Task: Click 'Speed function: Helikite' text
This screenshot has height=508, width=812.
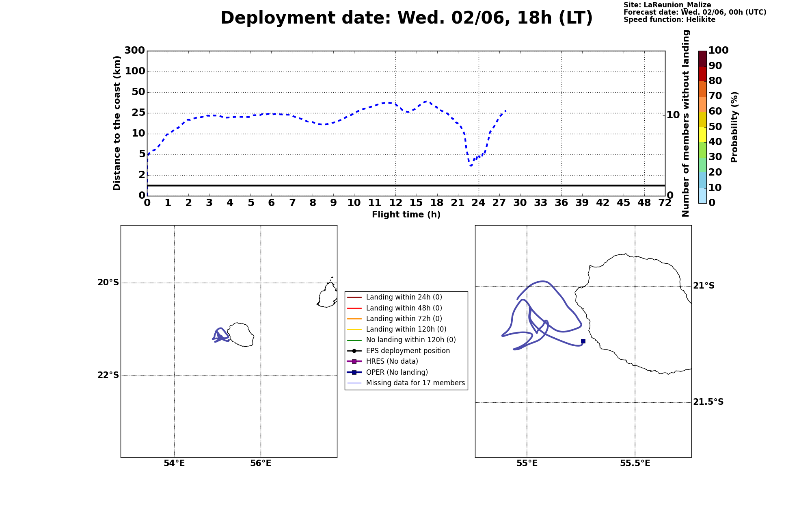Action: (x=669, y=20)
